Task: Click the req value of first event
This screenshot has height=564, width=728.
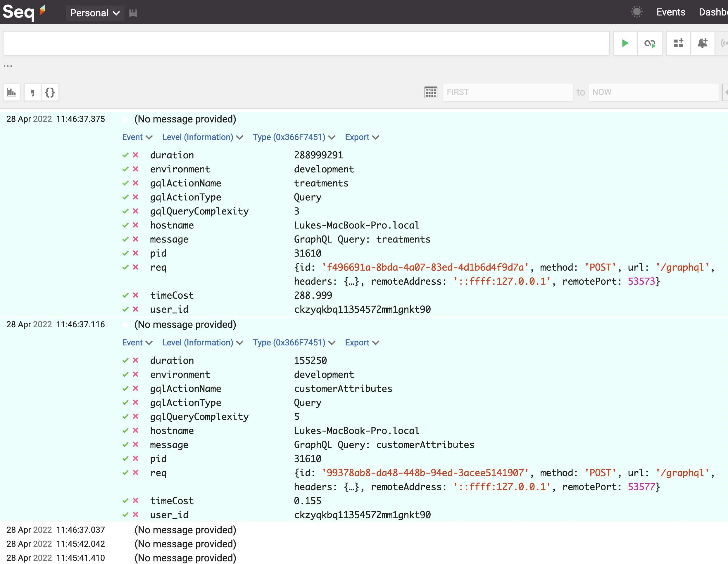Action: coord(504,274)
